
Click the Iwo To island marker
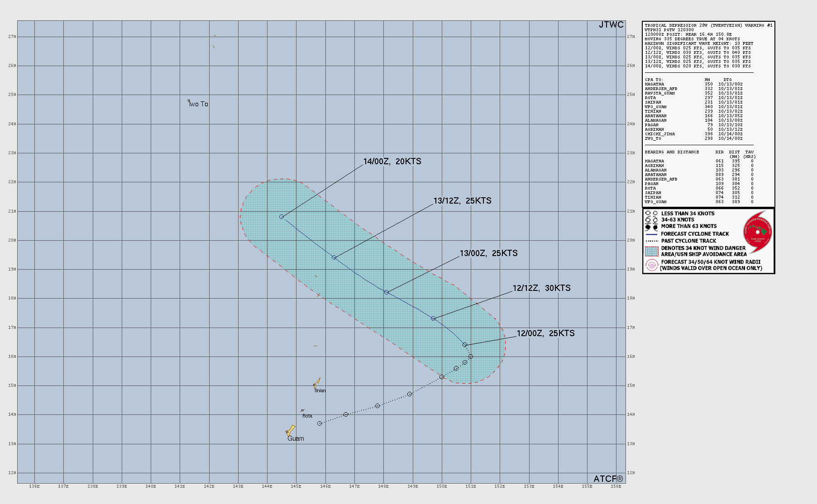coord(189,101)
